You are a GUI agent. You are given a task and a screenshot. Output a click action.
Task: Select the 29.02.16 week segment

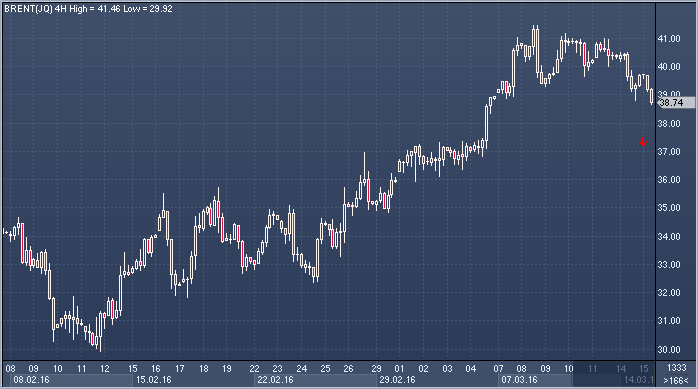point(437,380)
